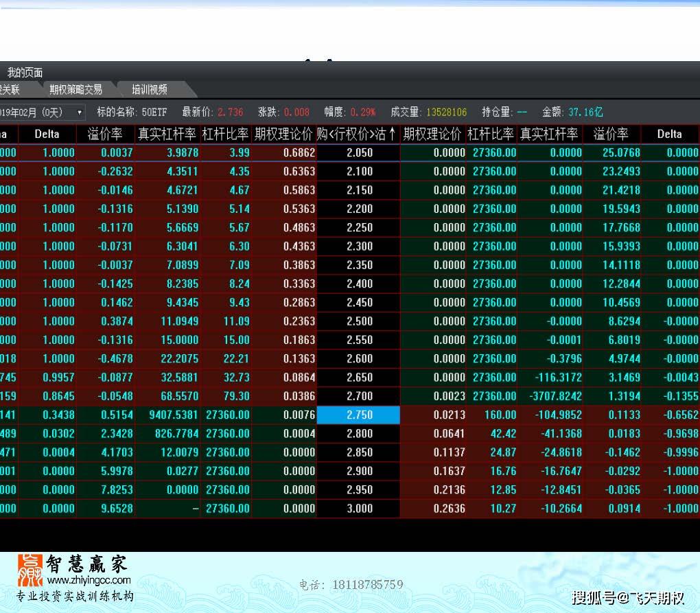Select the 2.250 strike price row
The width and height of the screenshot is (700, 613).
tap(358, 228)
